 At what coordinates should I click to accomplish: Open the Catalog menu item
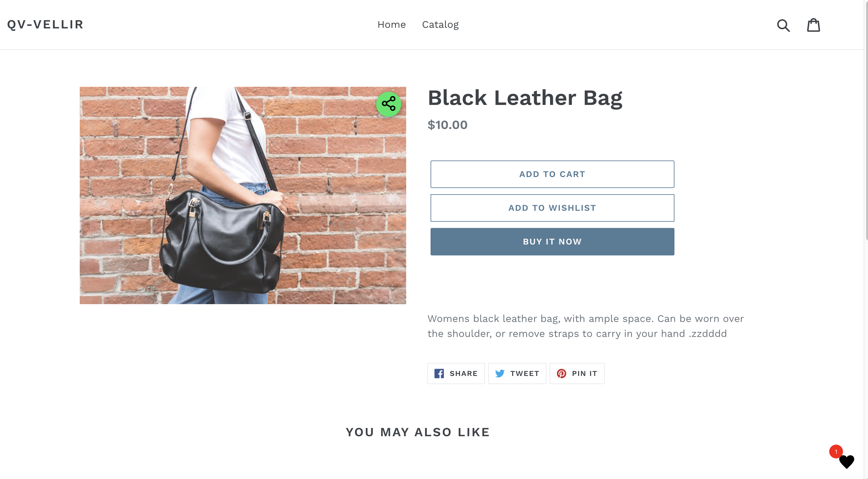tap(440, 25)
